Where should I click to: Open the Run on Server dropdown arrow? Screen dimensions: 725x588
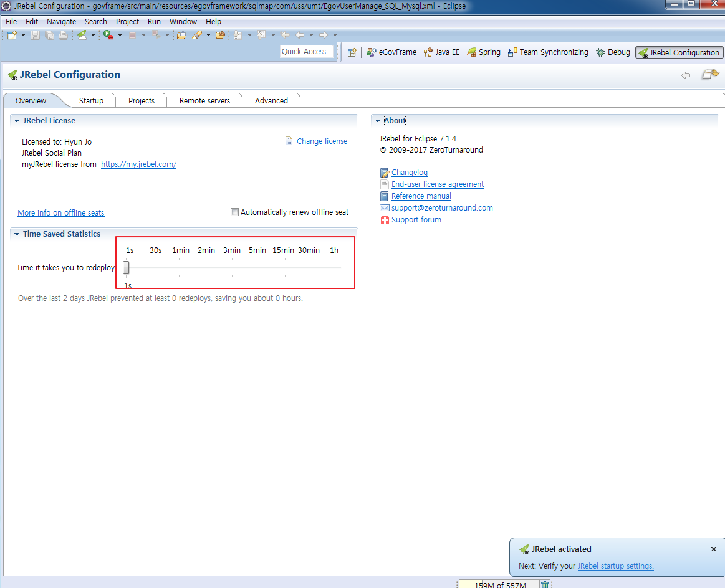[120, 35]
